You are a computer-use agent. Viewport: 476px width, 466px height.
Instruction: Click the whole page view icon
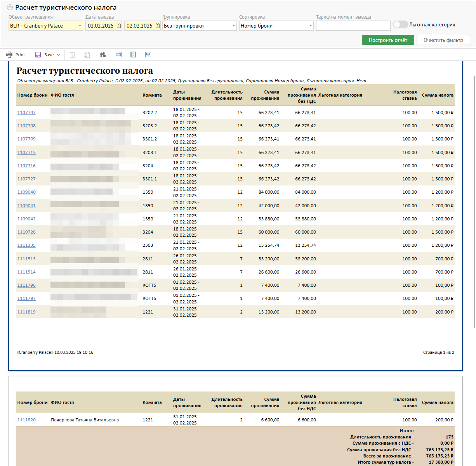coord(118,55)
